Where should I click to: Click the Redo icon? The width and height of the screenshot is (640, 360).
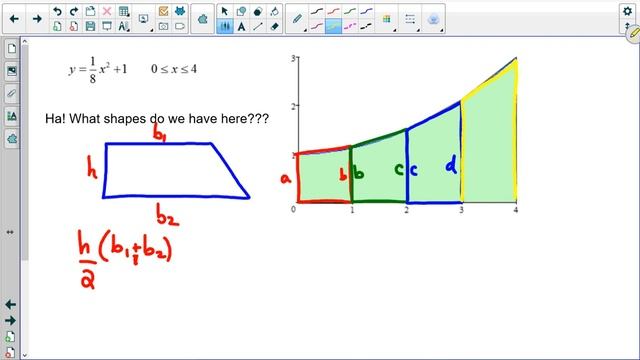click(74, 11)
